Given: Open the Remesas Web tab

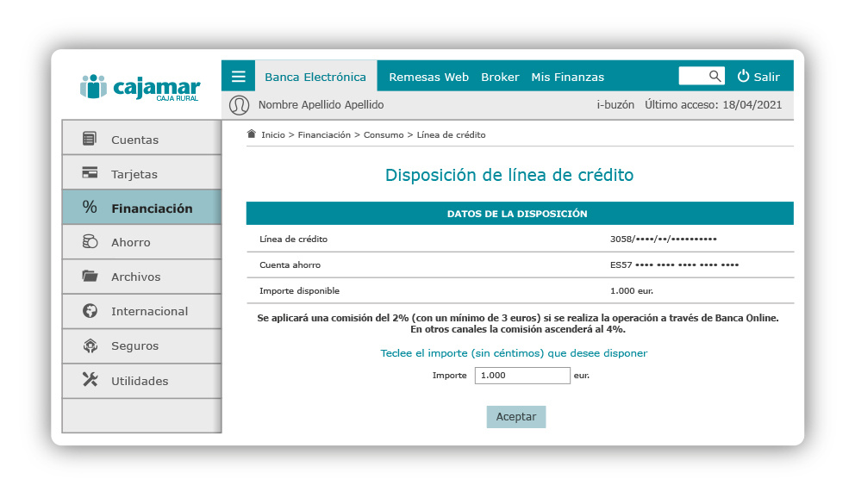Looking at the screenshot, I should (x=428, y=77).
